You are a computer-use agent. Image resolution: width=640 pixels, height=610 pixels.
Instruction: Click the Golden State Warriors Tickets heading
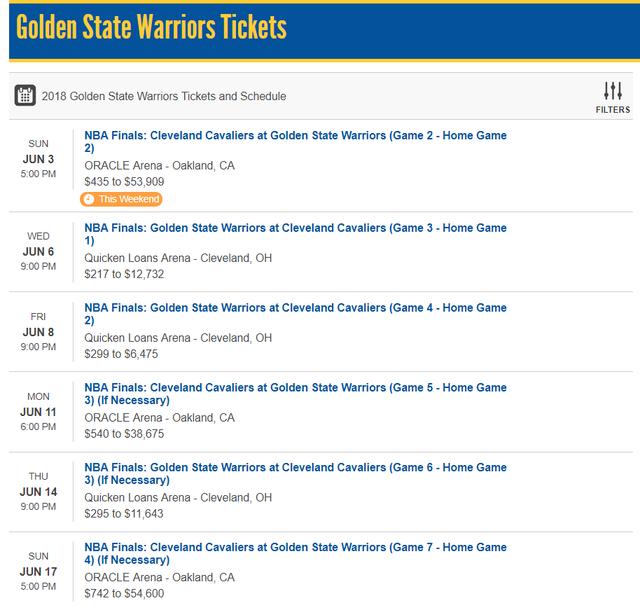pos(151,27)
